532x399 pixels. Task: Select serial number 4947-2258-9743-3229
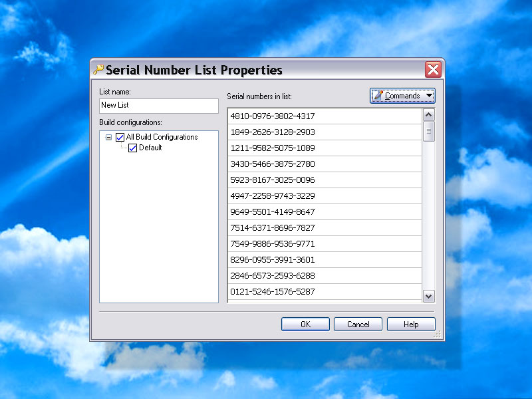(325, 196)
